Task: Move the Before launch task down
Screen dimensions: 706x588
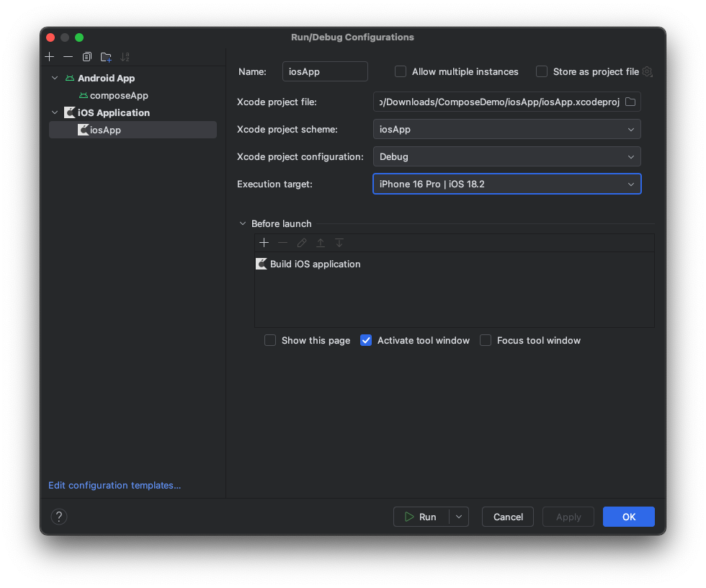Action: [339, 243]
